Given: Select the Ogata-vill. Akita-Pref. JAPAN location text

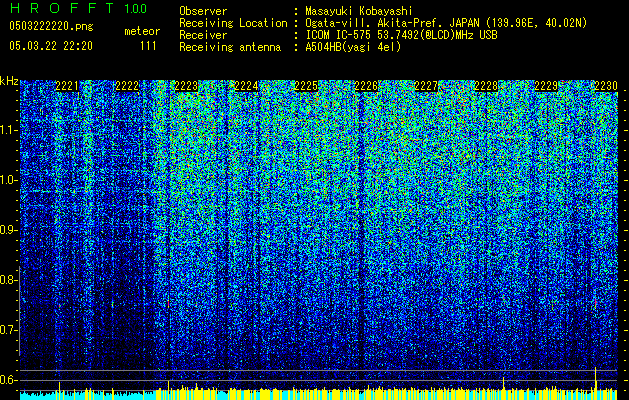Looking at the screenshot, I should [x=446, y=23].
